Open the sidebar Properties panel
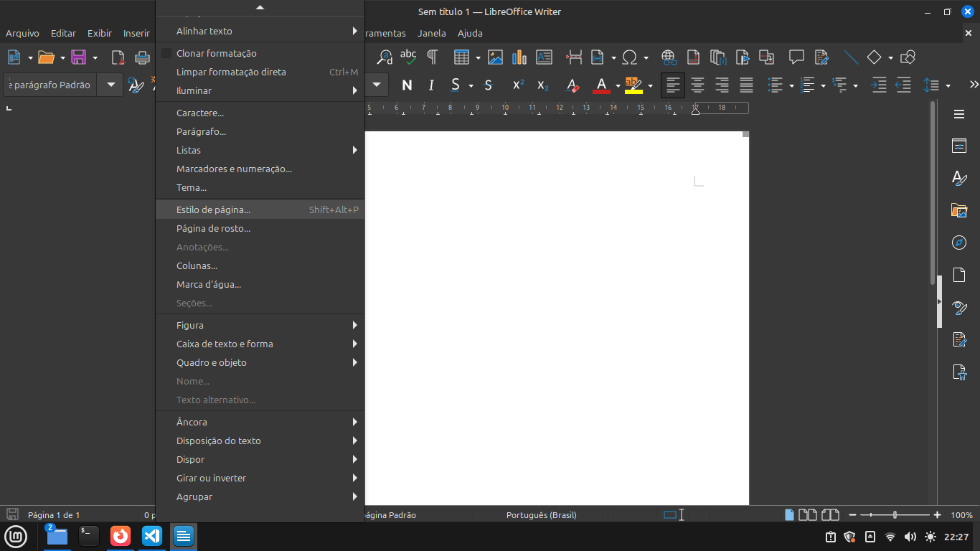This screenshot has width=980, height=551. 959,146
